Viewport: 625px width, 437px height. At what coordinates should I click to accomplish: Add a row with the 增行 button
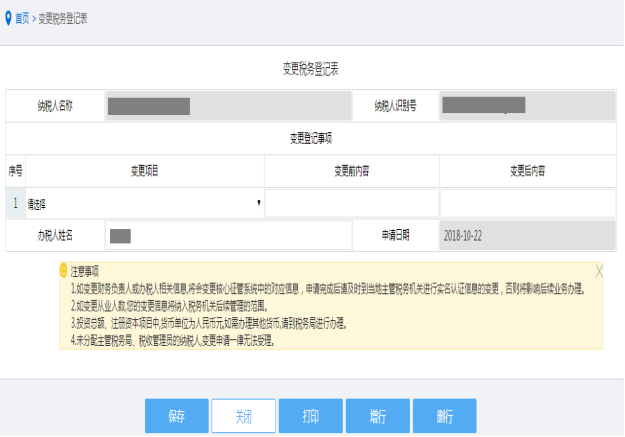[377, 414]
